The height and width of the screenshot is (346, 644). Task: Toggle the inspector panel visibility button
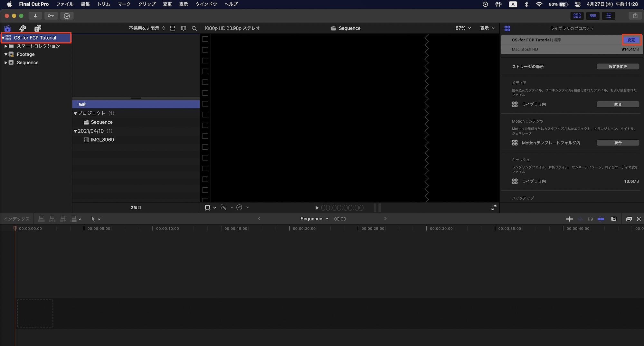click(609, 16)
